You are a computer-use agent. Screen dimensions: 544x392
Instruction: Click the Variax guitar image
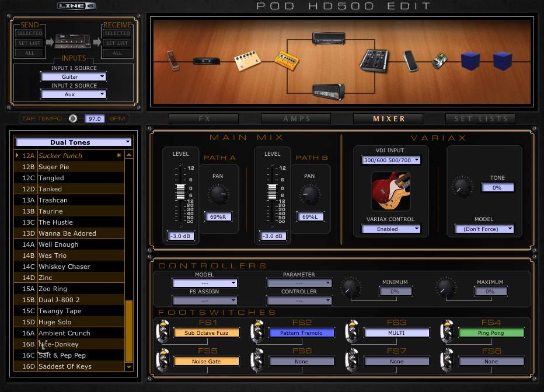click(x=391, y=191)
